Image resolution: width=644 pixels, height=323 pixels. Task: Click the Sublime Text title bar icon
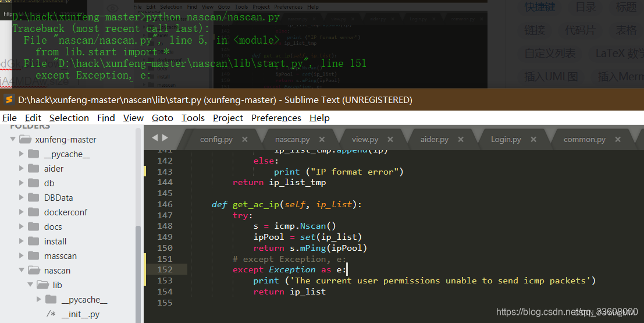coord(9,100)
